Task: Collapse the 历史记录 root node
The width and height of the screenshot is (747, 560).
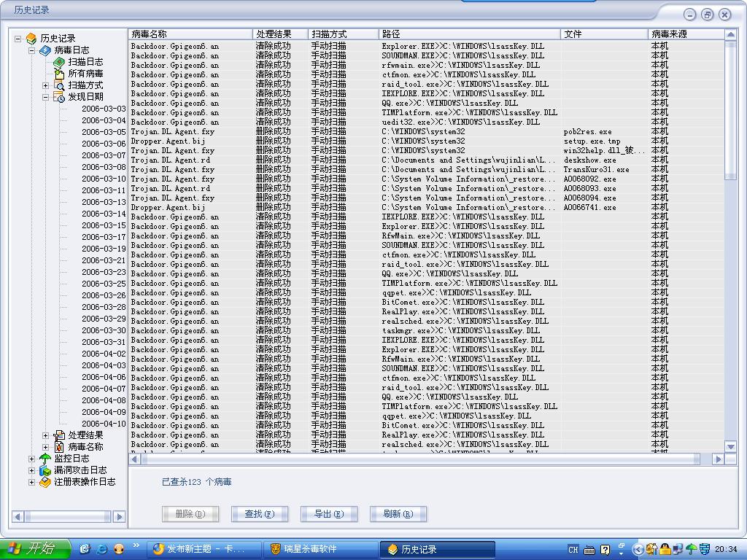Action: coord(18,39)
